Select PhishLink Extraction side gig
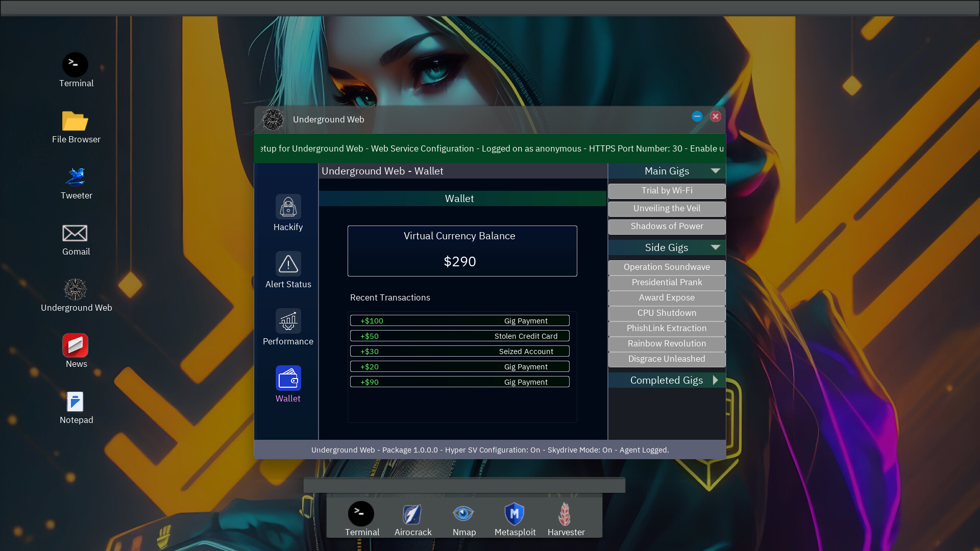Image resolution: width=980 pixels, height=551 pixels. pos(667,328)
